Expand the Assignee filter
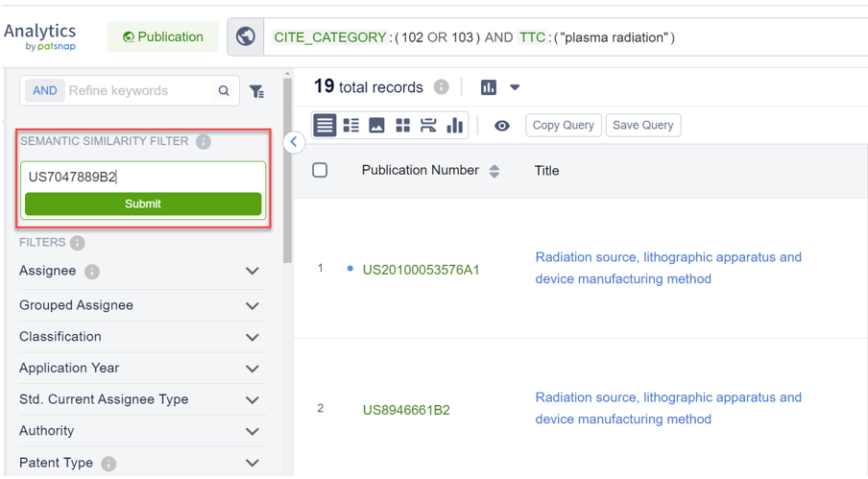This screenshot has height=479, width=868. pos(253,272)
